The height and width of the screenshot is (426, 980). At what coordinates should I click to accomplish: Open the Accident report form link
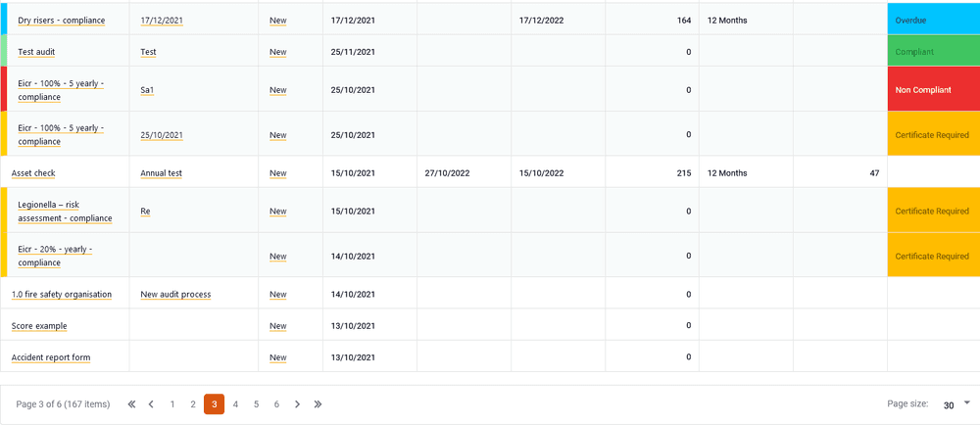click(x=51, y=357)
